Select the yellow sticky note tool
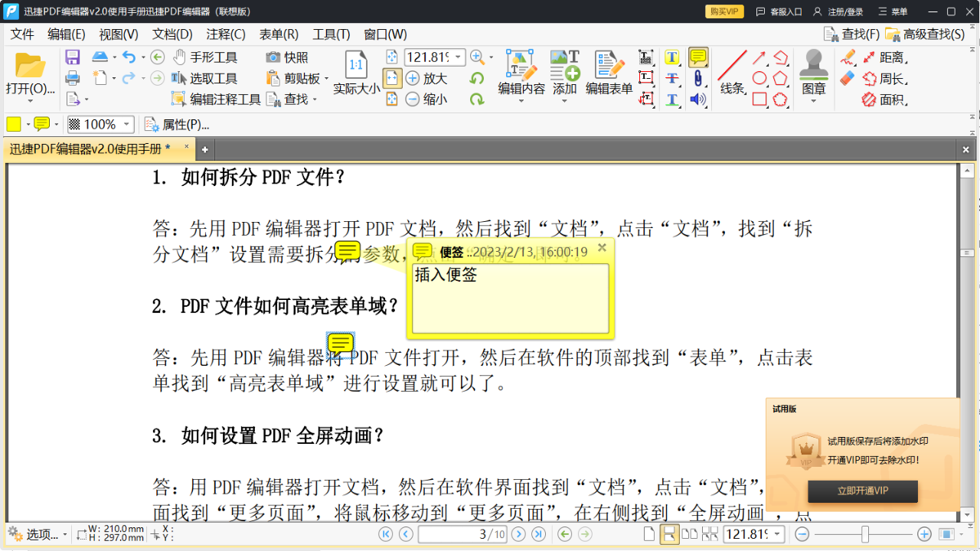Viewport: 980px width, 551px height. tap(697, 57)
